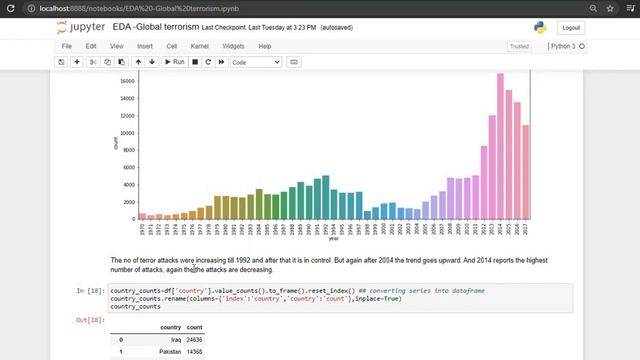Screen dimensions: 640x360
Task: Click the (autosaved) status text
Action: click(337, 28)
